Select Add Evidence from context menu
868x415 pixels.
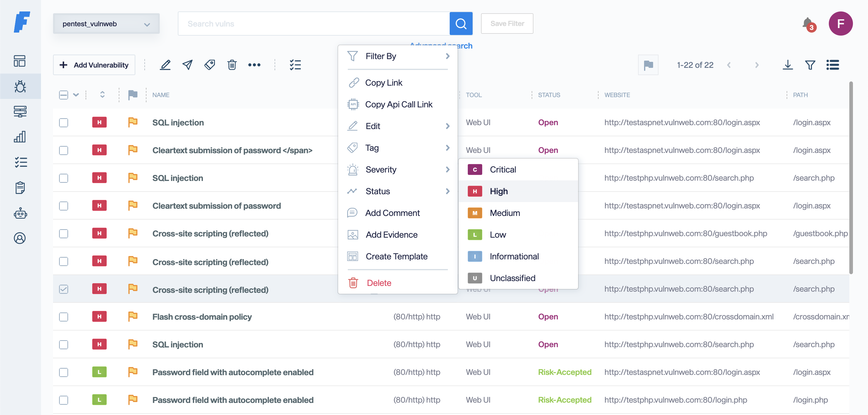391,235
